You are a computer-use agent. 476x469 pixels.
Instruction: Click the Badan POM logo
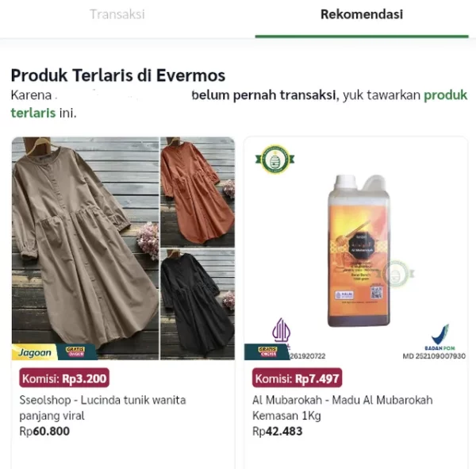[440, 337]
